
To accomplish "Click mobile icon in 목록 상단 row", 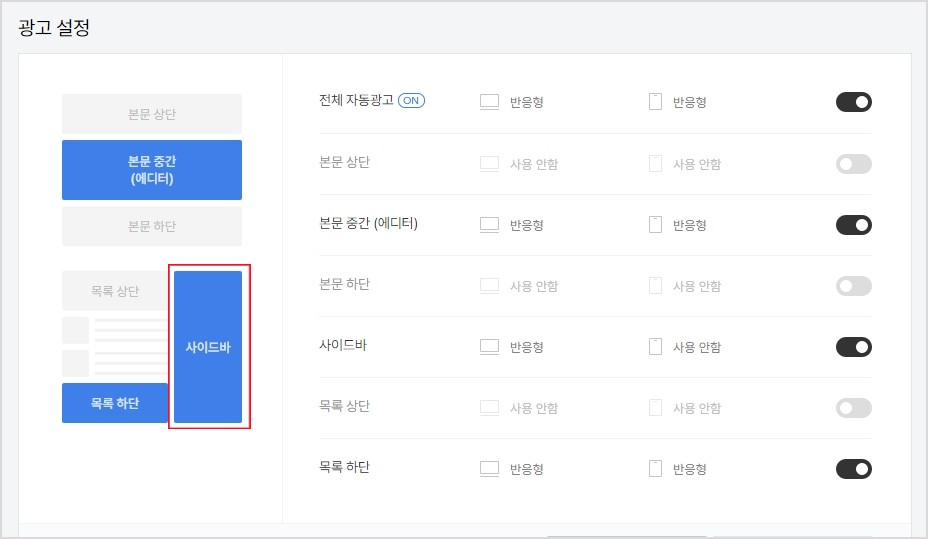I will (655, 408).
